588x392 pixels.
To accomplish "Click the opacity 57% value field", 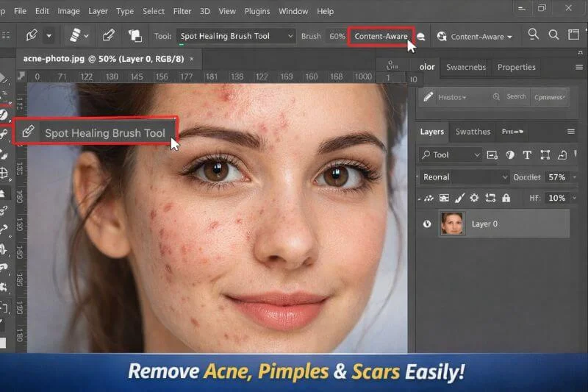I will (557, 177).
